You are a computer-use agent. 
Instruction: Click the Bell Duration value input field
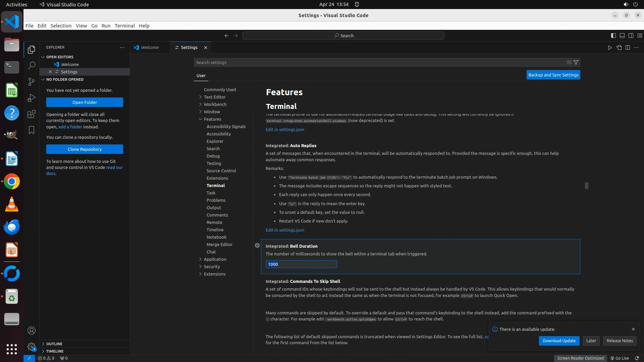pyautogui.click(x=301, y=264)
